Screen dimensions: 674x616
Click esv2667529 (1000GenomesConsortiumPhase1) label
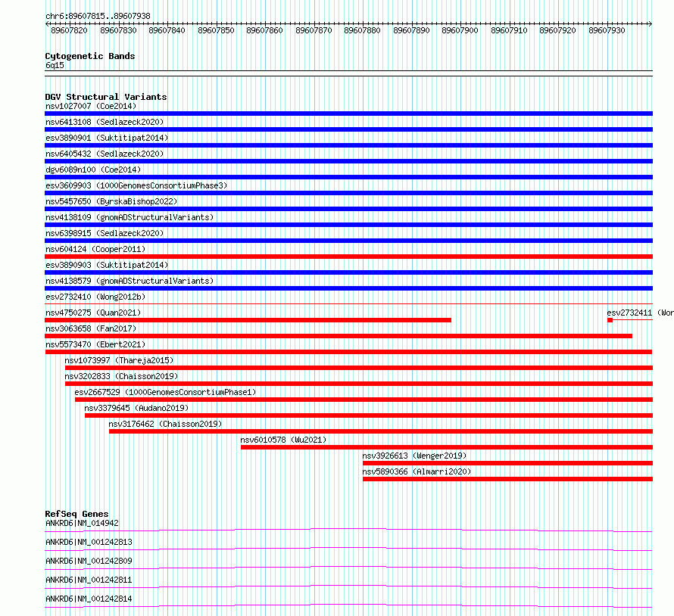(x=165, y=392)
